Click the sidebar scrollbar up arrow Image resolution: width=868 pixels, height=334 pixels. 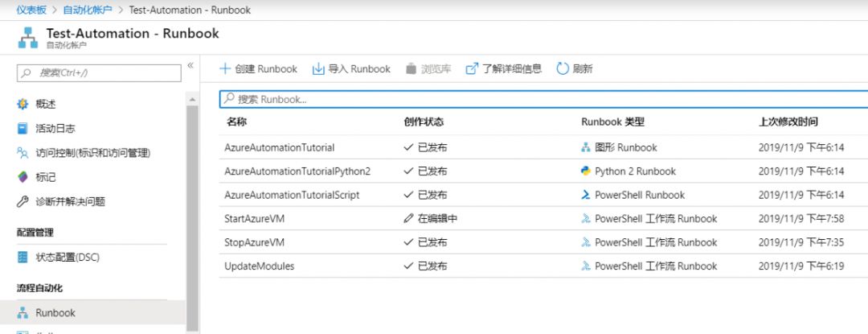(x=192, y=99)
